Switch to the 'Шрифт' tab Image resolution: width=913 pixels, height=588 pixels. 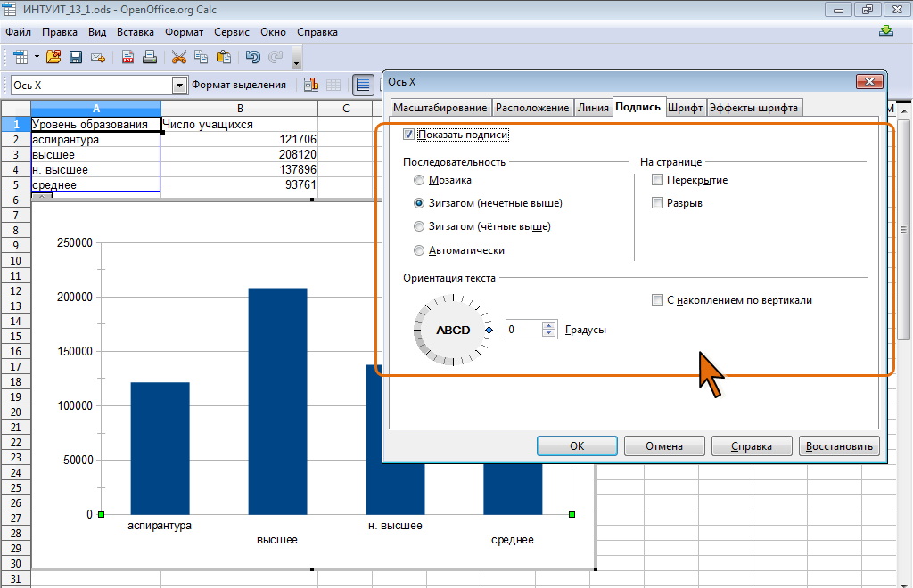point(685,107)
